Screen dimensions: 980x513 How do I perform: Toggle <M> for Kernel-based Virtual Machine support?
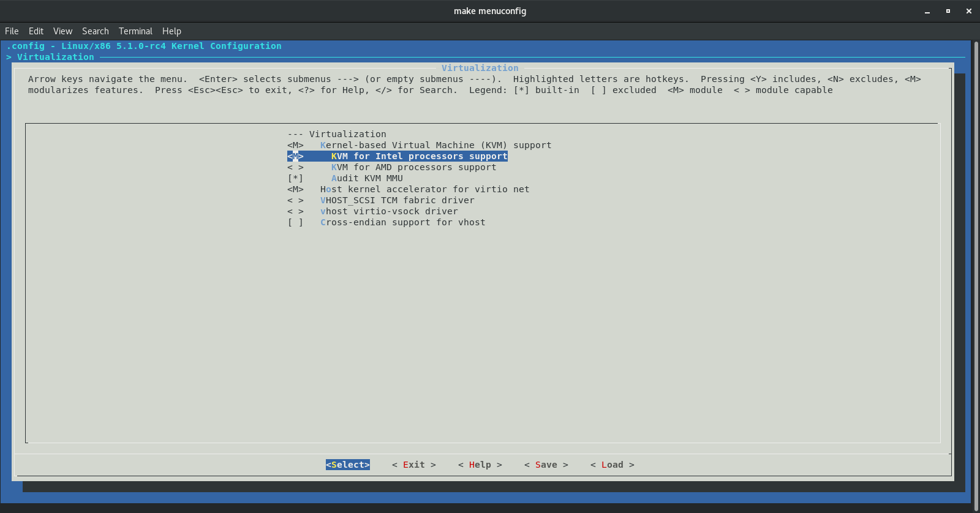(295, 145)
